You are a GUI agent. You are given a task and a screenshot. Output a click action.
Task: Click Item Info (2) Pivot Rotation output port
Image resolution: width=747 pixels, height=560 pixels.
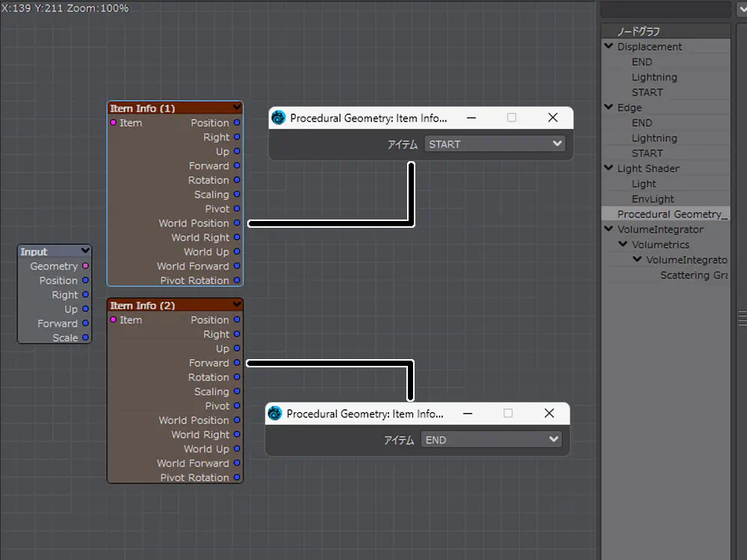point(237,478)
